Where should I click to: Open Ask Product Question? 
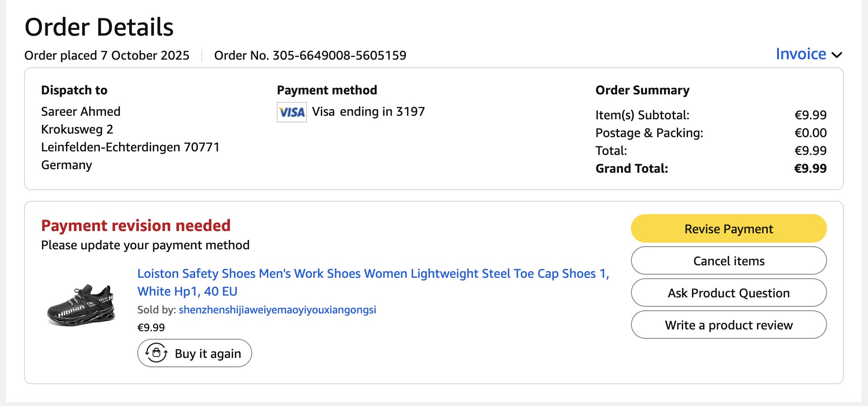point(729,293)
